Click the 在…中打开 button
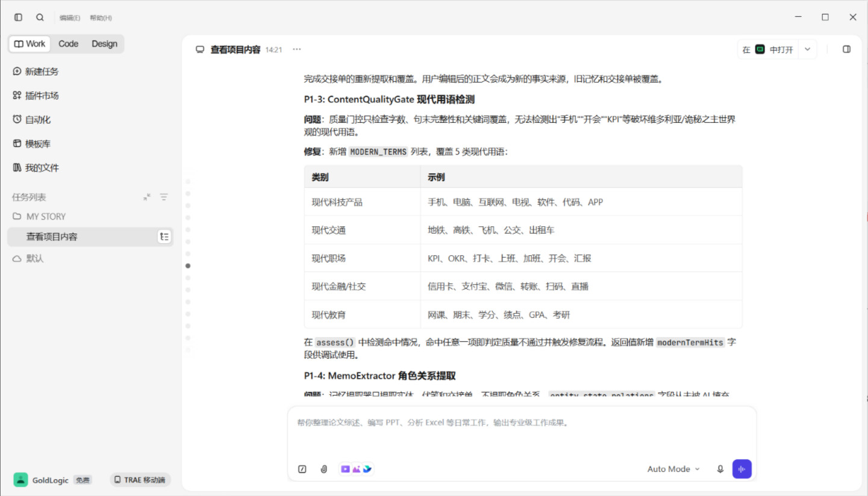868x496 pixels. click(768, 50)
